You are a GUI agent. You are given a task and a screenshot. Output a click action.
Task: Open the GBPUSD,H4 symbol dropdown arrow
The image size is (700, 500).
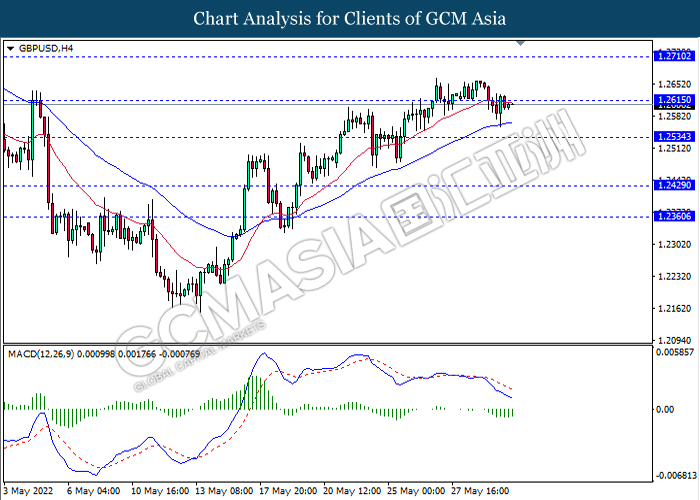(11, 49)
